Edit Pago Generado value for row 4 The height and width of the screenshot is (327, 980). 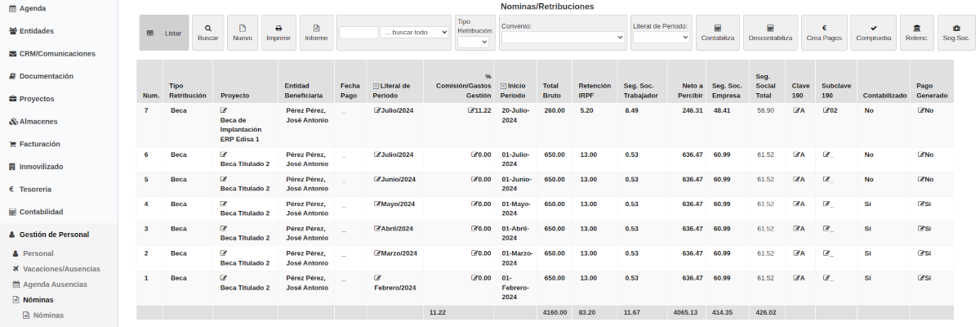tap(924, 204)
